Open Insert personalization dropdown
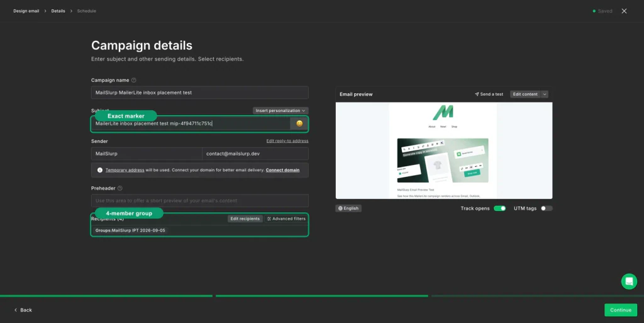 tap(280, 111)
